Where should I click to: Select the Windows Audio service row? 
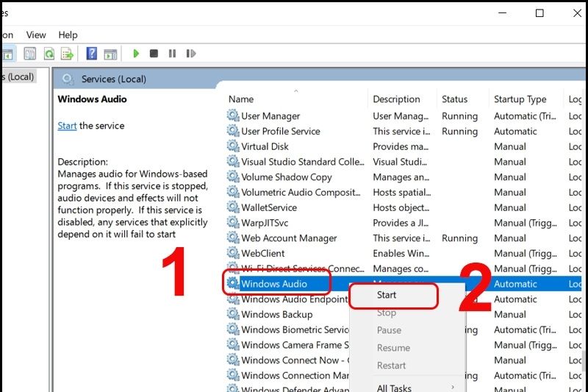274,284
